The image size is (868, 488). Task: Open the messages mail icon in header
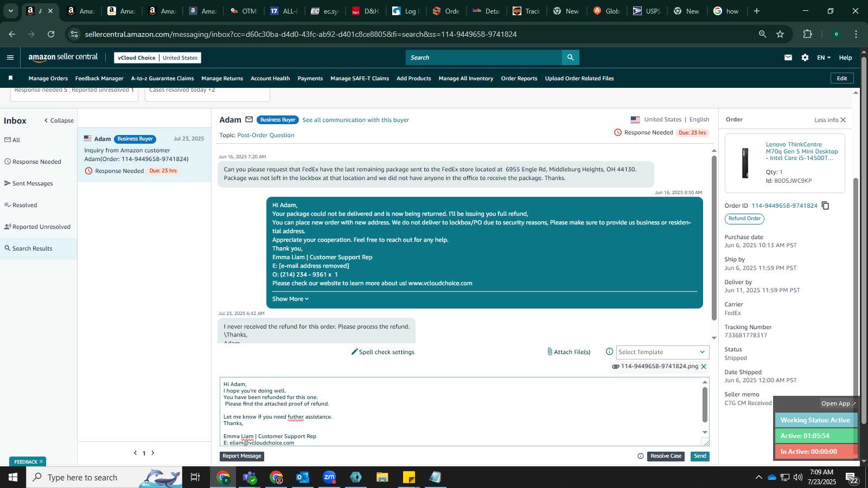(x=788, y=57)
